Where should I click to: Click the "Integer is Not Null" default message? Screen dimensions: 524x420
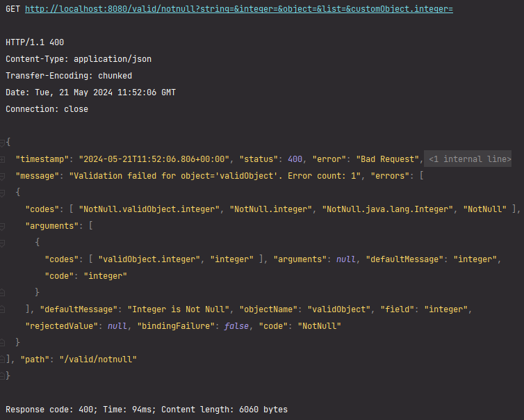click(x=179, y=309)
